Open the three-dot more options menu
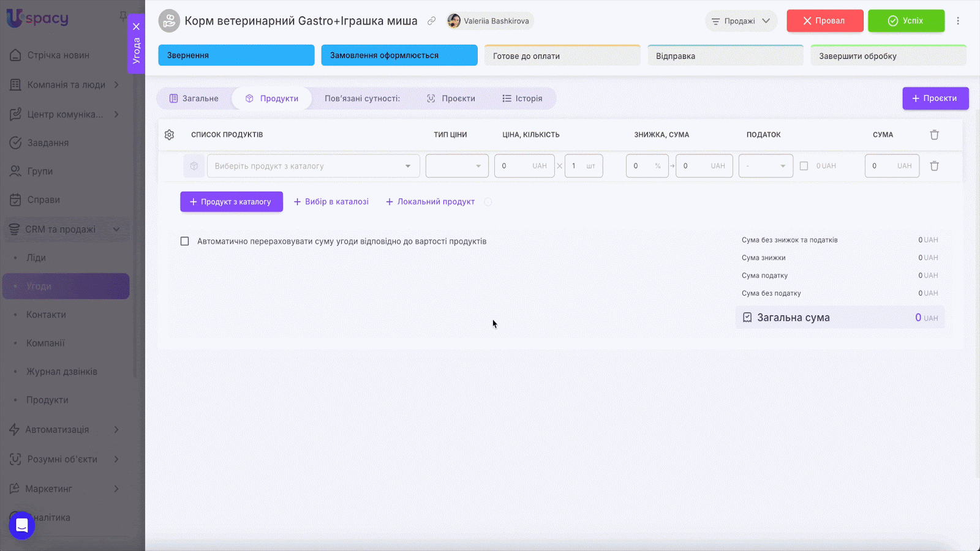This screenshot has width=980, height=551. tap(958, 21)
